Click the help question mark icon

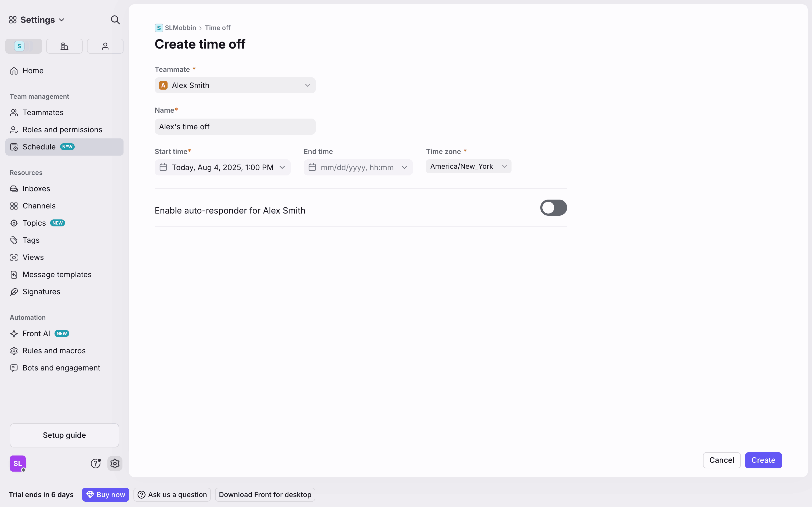[x=96, y=464]
